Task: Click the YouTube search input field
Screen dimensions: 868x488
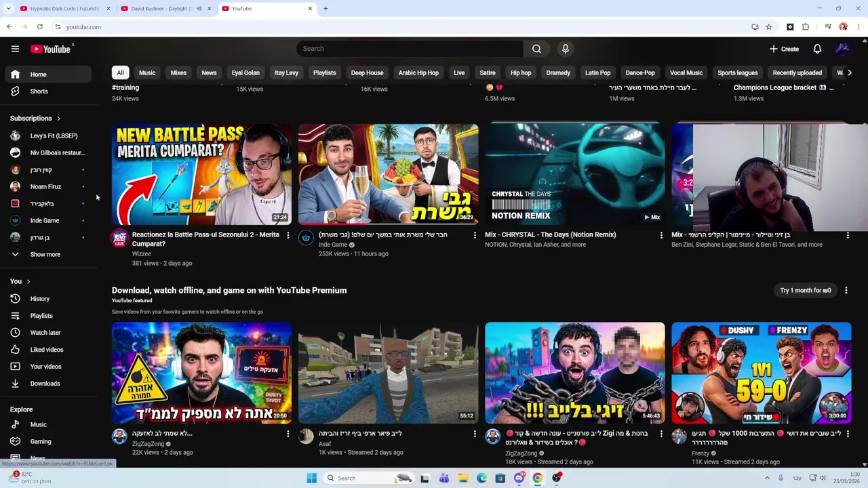Action: pyautogui.click(x=410, y=49)
